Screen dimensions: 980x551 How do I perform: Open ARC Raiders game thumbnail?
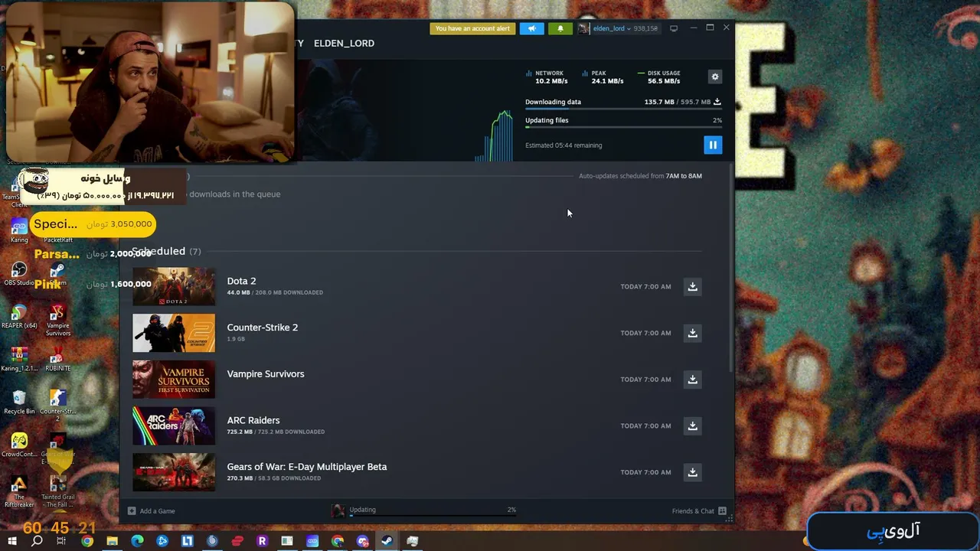[174, 426]
